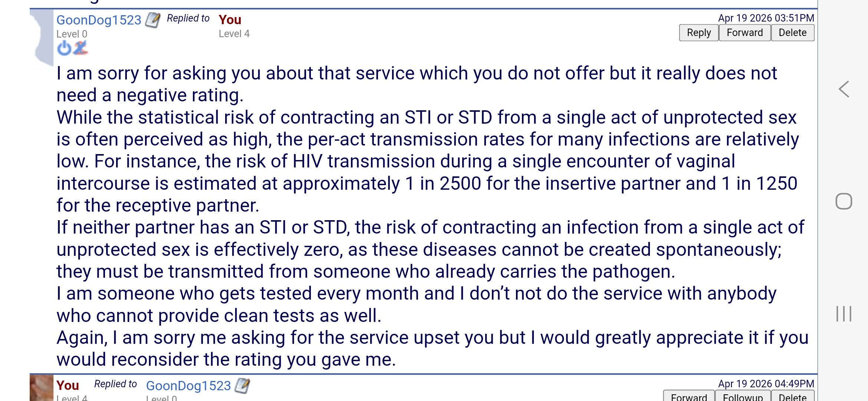The image size is (868, 401).
Task: Forward the 03:51PM message
Action: (x=744, y=33)
